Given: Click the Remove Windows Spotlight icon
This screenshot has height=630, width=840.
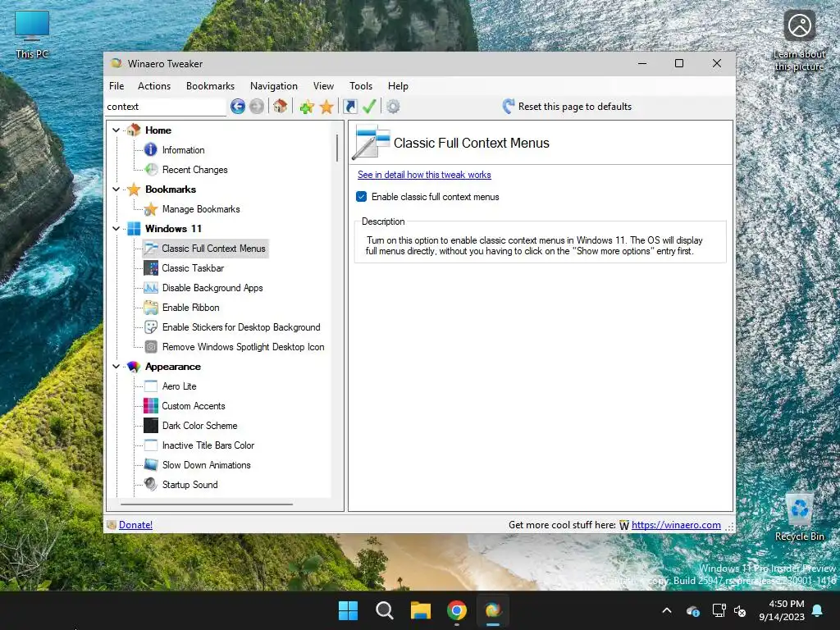Looking at the screenshot, I should click(x=151, y=347).
